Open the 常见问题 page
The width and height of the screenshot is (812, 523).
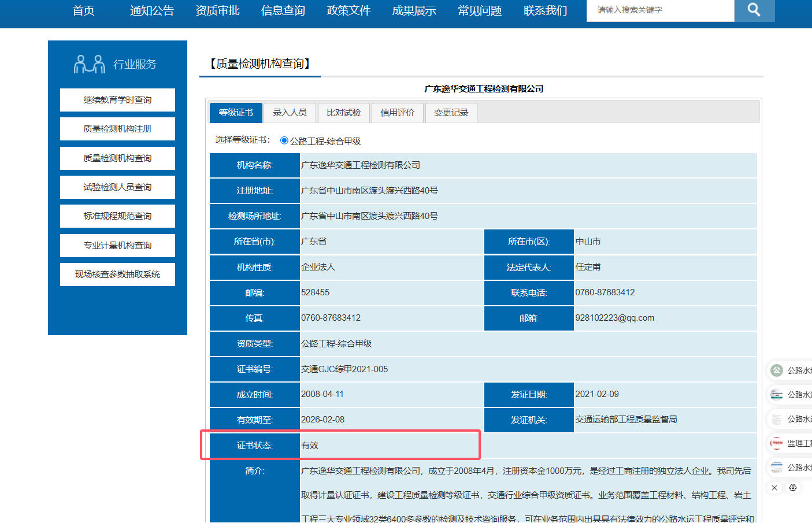[480, 10]
